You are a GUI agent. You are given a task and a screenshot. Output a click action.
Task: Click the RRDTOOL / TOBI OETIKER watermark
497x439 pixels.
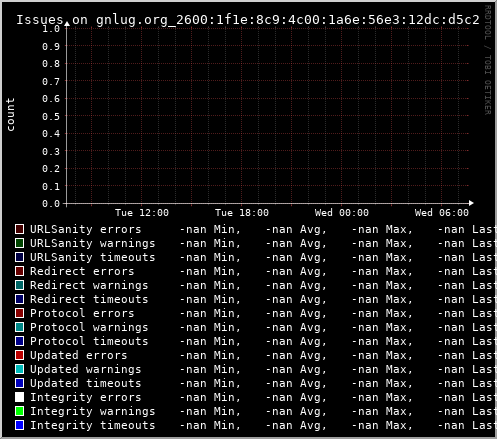click(x=487, y=60)
